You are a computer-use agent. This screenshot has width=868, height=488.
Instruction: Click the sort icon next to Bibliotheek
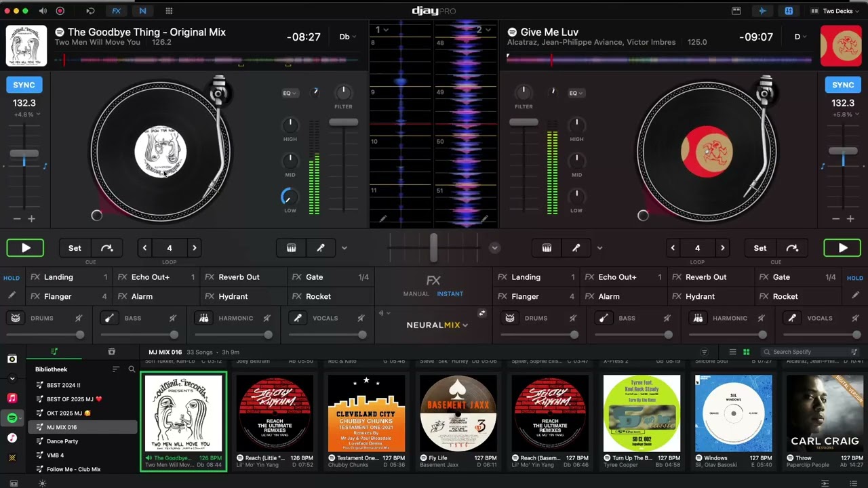[x=116, y=369]
